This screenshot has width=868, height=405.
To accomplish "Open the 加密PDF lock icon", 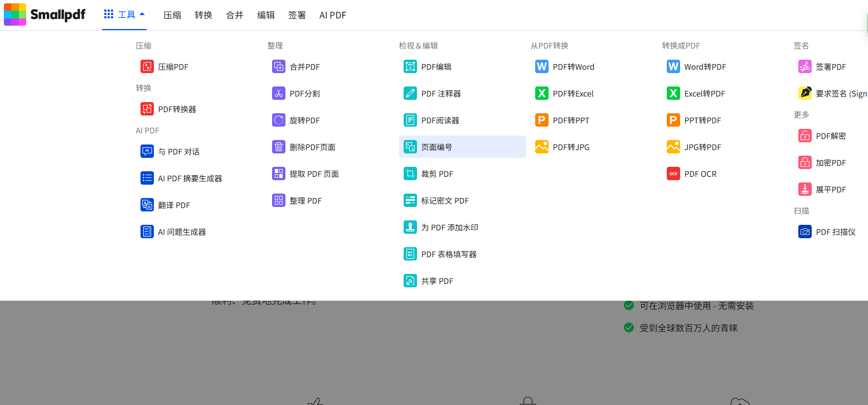I will click(x=804, y=162).
